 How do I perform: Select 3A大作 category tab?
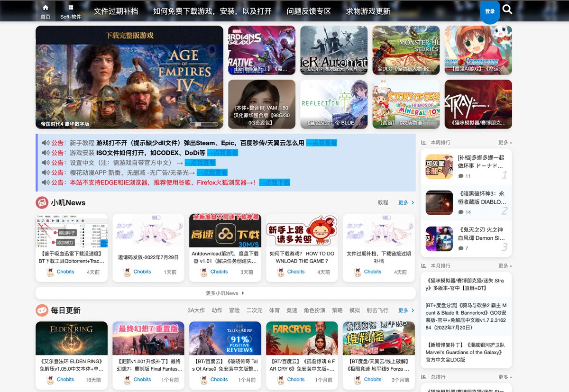[x=196, y=310]
